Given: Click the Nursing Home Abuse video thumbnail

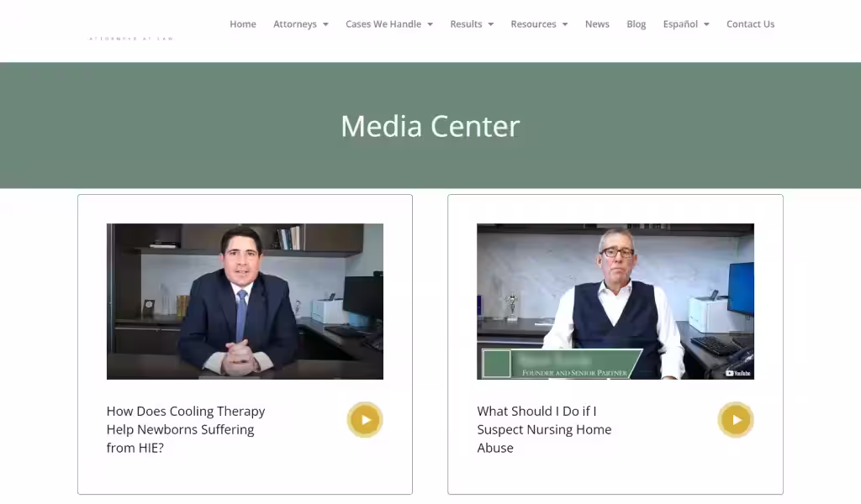Looking at the screenshot, I should point(615,301).
